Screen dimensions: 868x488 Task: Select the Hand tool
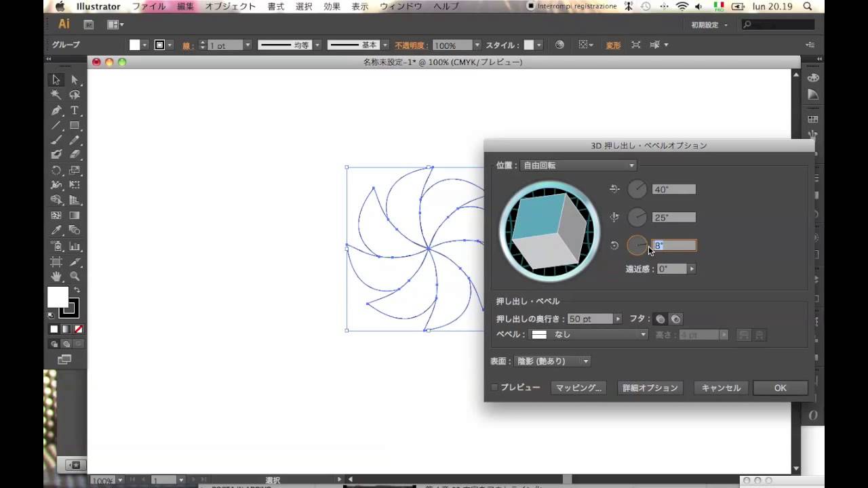pyautogui.click(x=56, y=277)
